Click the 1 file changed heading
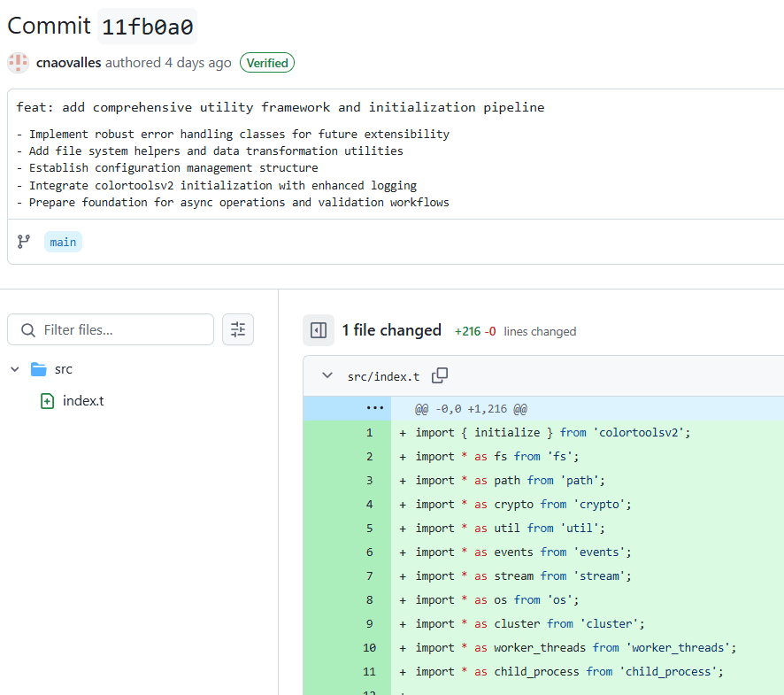The height and width of the screenshot is (695, 784). [x=391, y=330]
